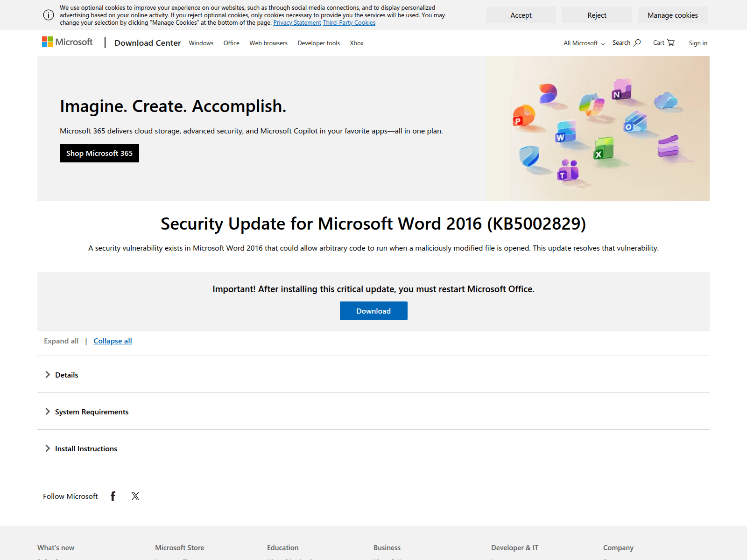
Task: Click the Microsoft logo
Action: pyautogui.click(x=67, y=42)
